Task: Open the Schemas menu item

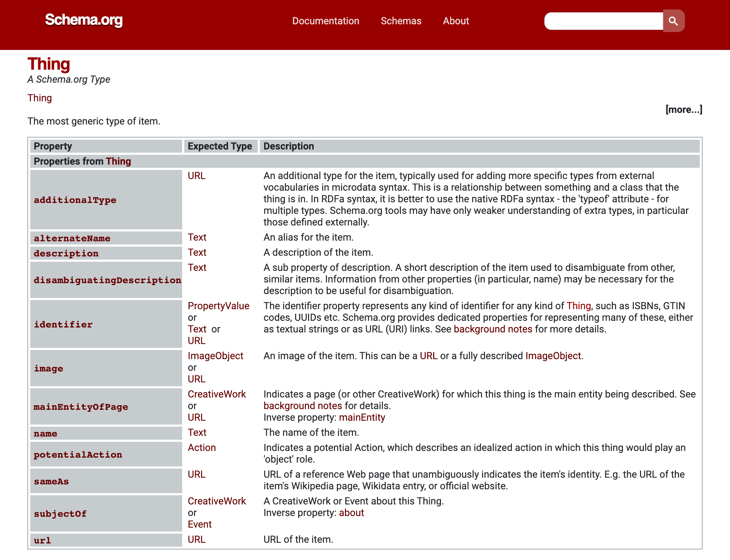Action: pyautogui.click(x=401, y=21)
